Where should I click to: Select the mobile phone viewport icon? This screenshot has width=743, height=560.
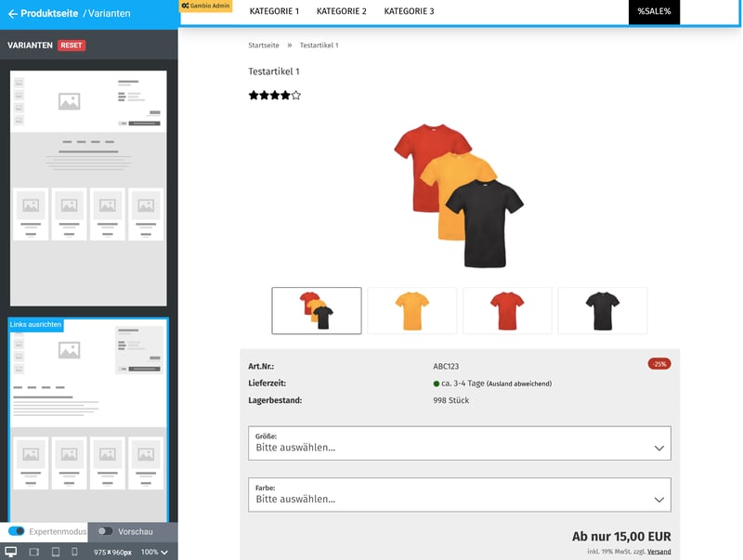pos(75,552)
